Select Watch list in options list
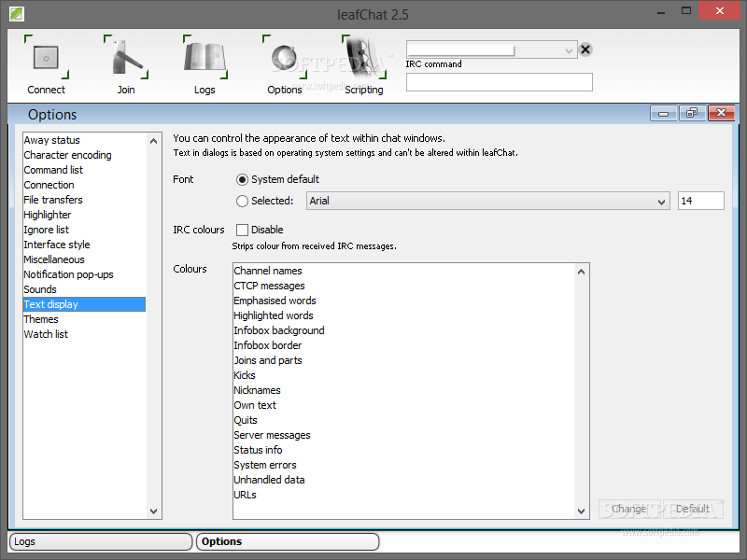Screen dimensions: 747x560 [x=84, y=334]
